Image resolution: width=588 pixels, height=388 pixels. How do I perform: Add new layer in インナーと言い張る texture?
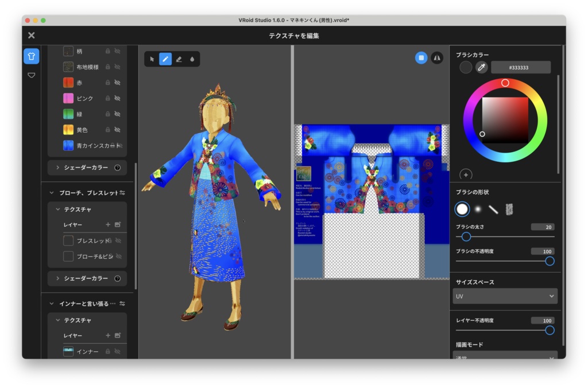108,336
